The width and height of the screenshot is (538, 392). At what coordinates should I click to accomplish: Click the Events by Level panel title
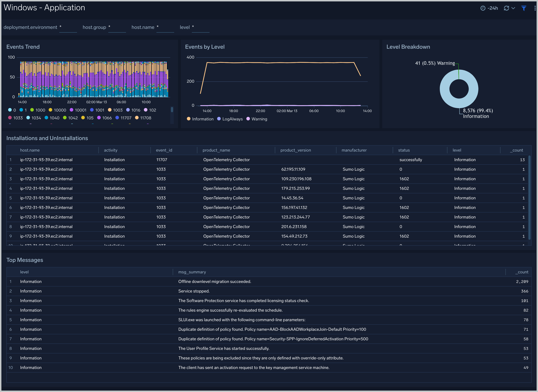click(x=205, y=47)
